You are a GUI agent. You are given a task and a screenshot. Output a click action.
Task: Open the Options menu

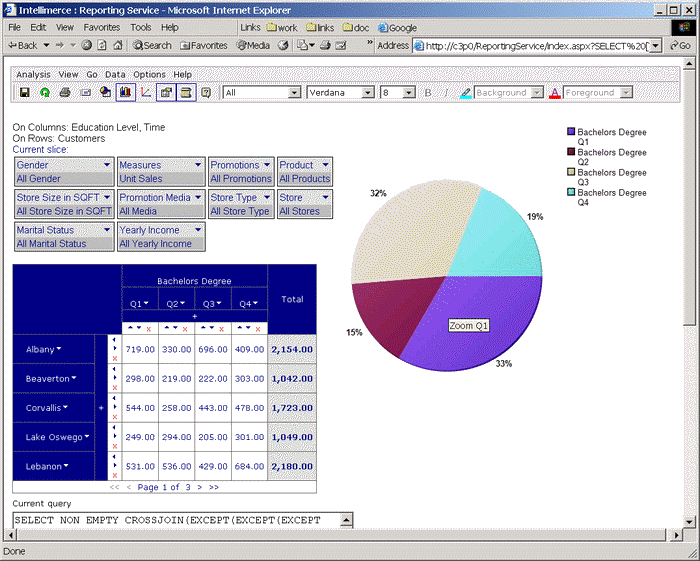pyautogui.click(x=150, y=75)
